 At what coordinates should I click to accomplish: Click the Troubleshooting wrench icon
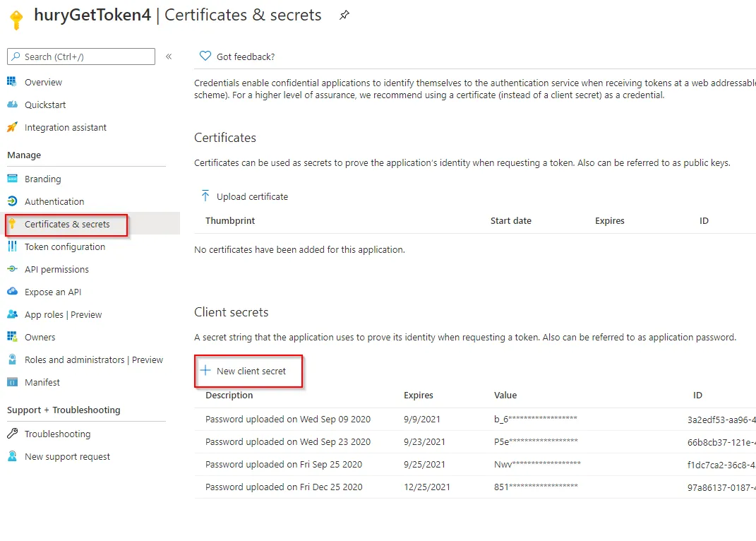pyautogui.click(x=12, y=434)
